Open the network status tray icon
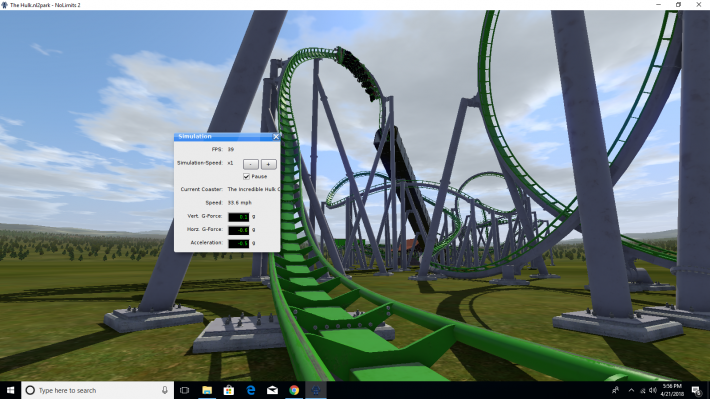710x399 pixels. 643,390
